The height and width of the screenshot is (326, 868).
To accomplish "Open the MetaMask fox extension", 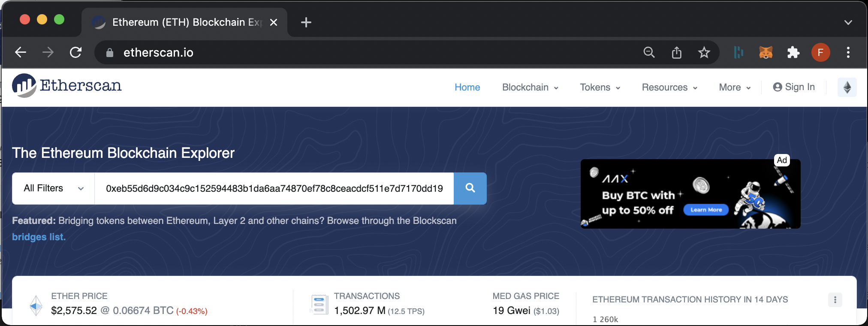I will coord(766,52).
